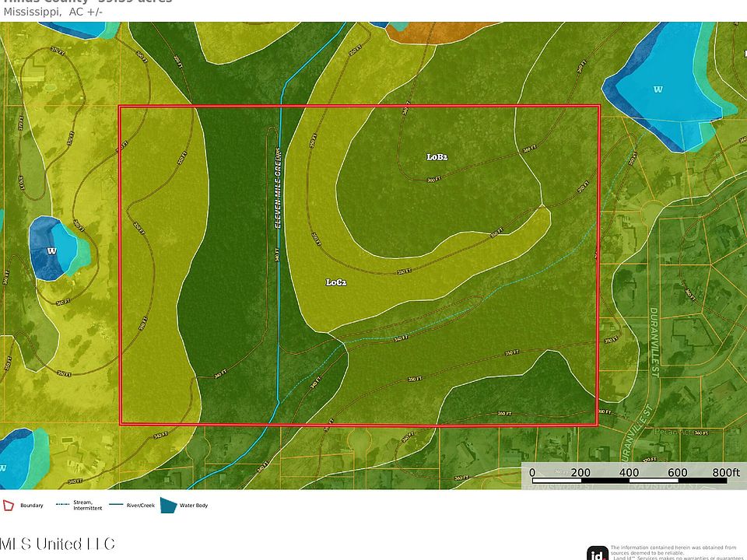747x560 pixels.
Task: Click the red Boundary legend icon
Action: [x=9, y=506]
